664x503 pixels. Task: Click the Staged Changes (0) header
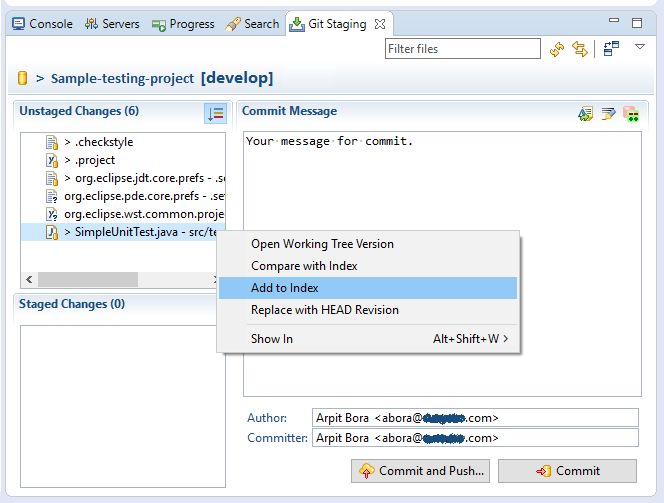pos(72,304)
